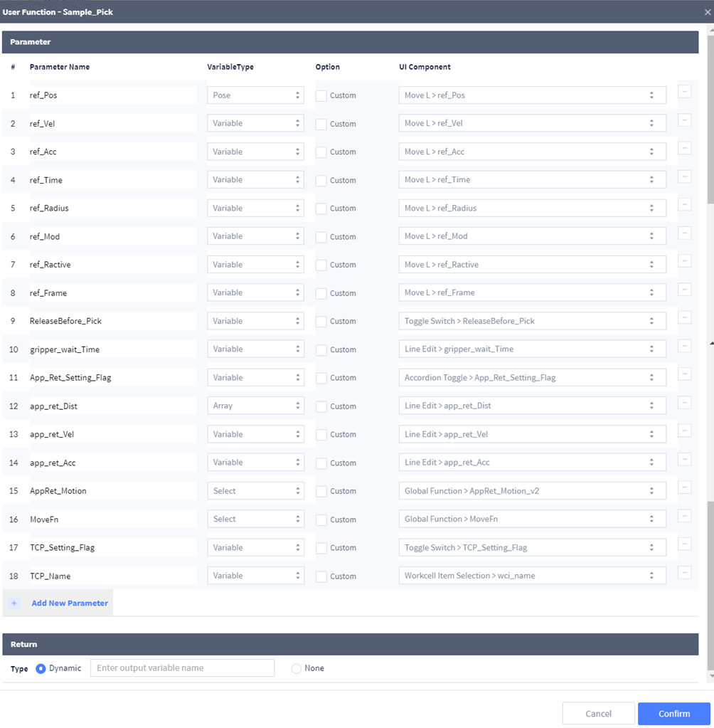Select the None return type
Screen dimensions: 714x728
[297, 668]
